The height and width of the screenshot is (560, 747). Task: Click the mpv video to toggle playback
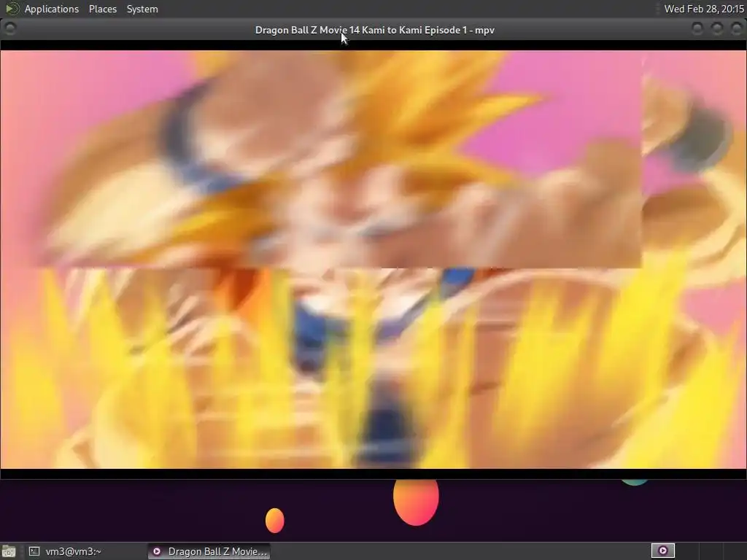[373, 260]
